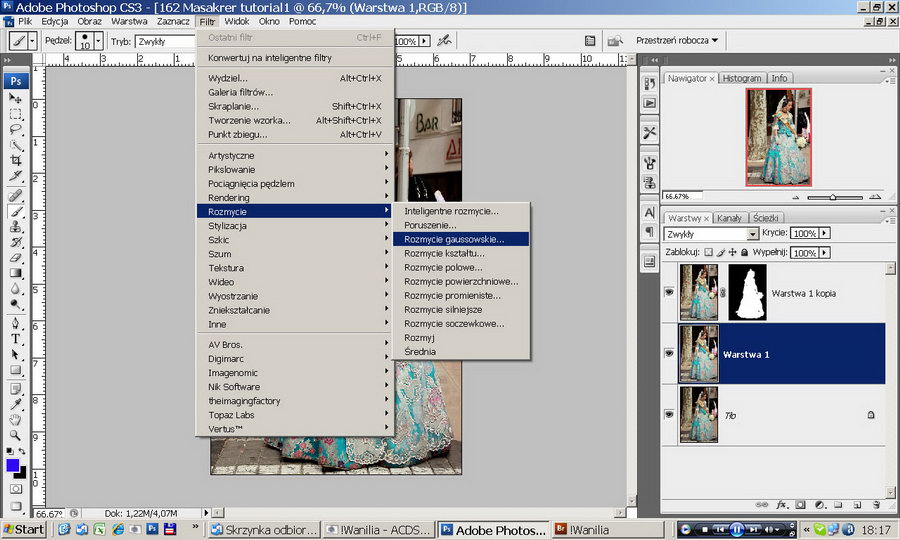Hide the Warstwa 1 kopia layer
Screen dimensions: 900x540
[669, 292]
